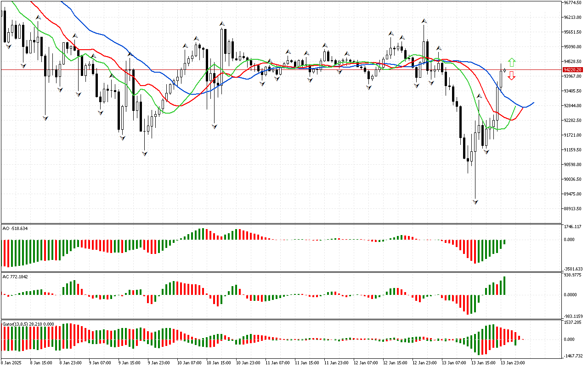This screenshot has height=368, width=588.
Task: Click the 91159.50 price axis label
Action: [572, 149]
